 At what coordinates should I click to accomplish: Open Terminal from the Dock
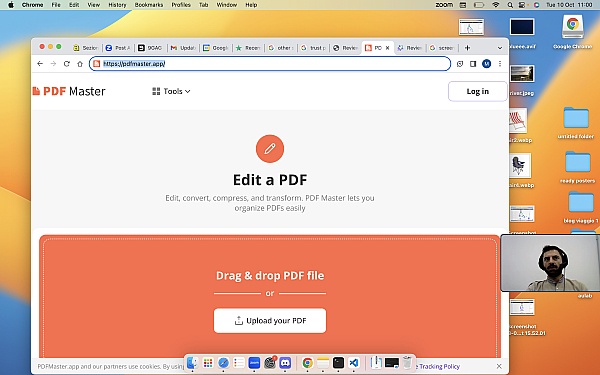click(338, 362)
